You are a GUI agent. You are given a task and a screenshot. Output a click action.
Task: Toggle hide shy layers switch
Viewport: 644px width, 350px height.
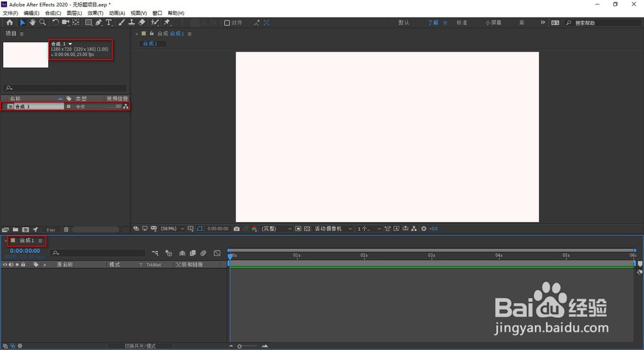[182, 253]
